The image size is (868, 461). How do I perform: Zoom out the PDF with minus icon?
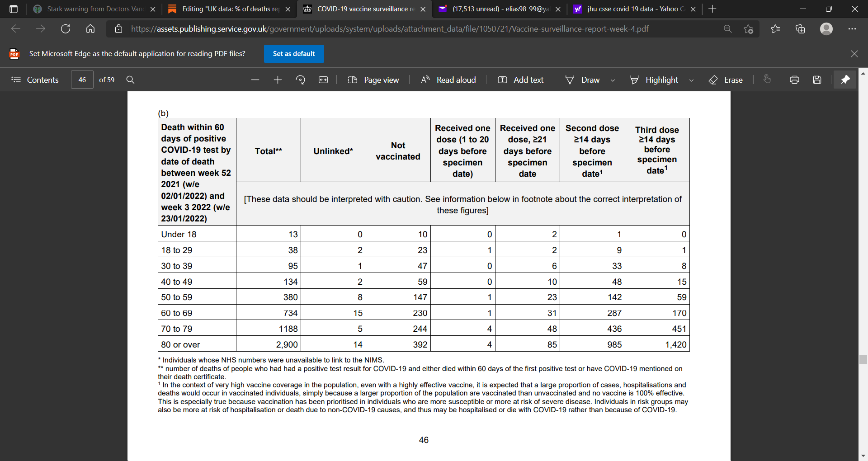tap(255, 80)
